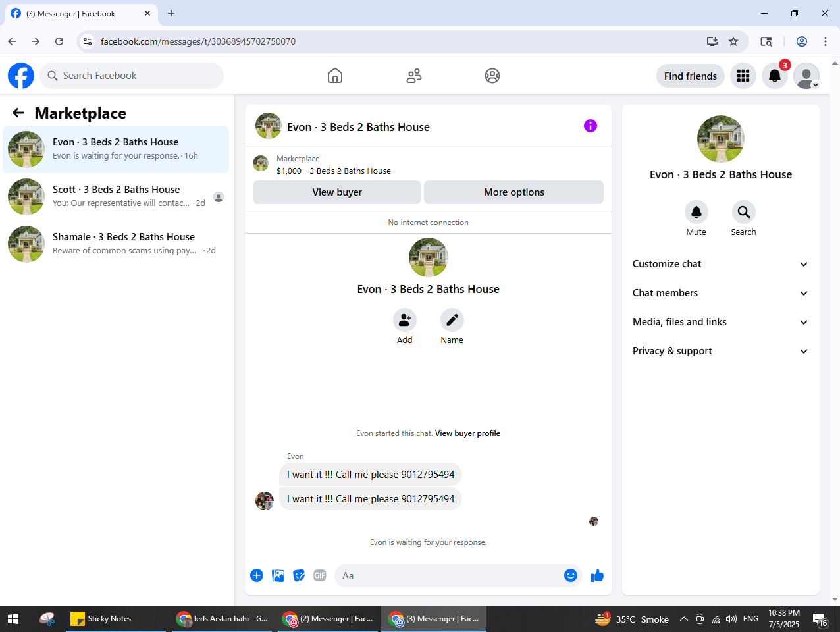Go back using the Marketplace arrow
The image size is (840, 632).
point(18,113)
